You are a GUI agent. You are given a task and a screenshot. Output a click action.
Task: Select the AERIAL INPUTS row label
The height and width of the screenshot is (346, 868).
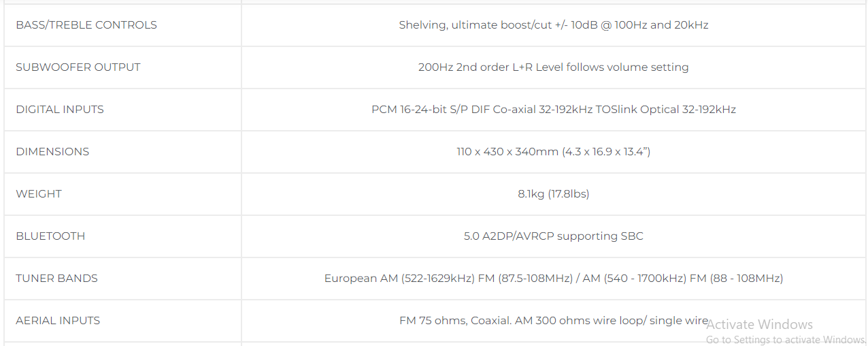58,321
